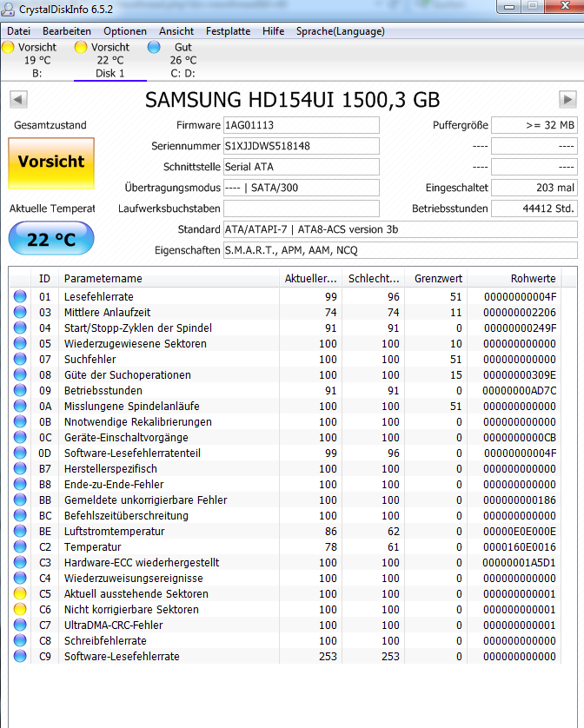Click the yellow status orb for attribute C6

(x=20, y=609)
